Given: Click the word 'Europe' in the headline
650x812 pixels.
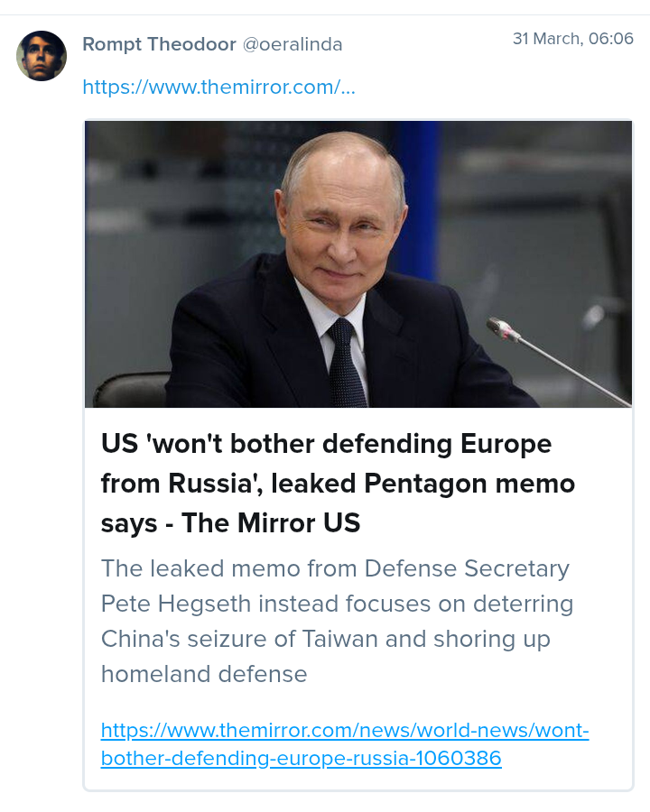Looking at the screenshot, I should pos(506,444).
